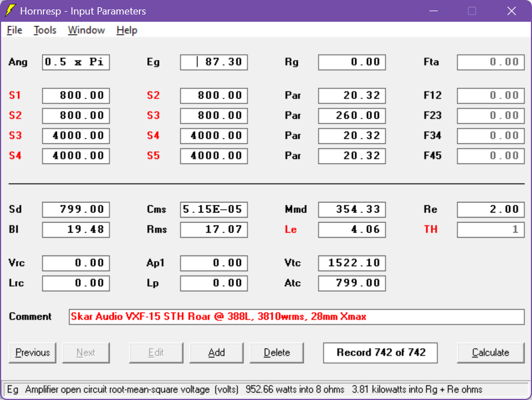Click the first-column S3 field 4000.00
This screenshot has width=532, height=400.
[x=76, y=136]
